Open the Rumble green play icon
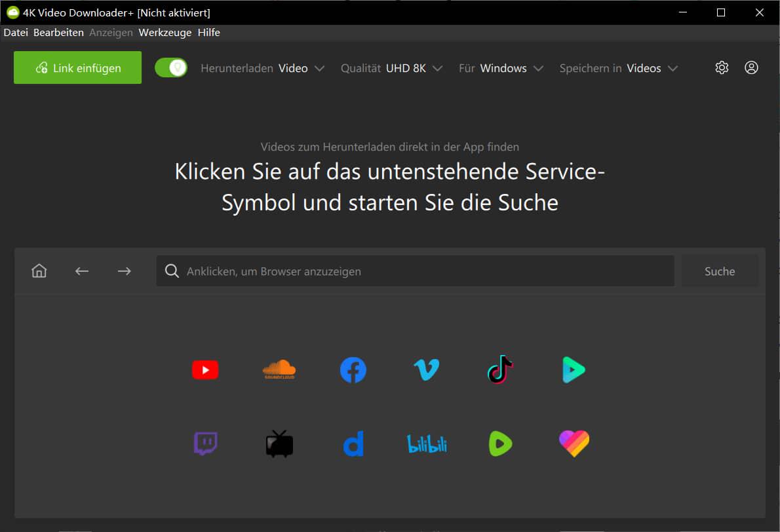780x532 pixels. point(500,444)
